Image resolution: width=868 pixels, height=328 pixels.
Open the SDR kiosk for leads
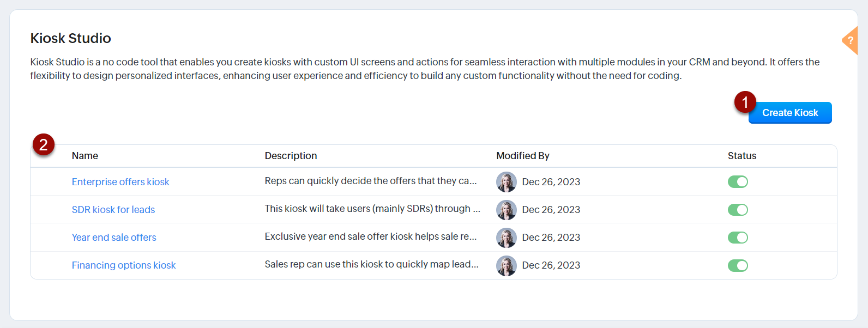point(113,210)
